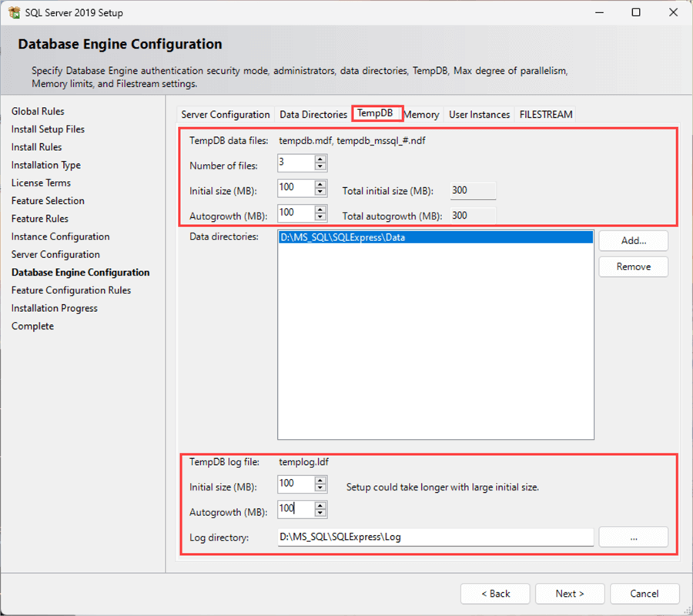Click Remove to delete data directory
This screenshot has height=616, width=693.
tap(634, 267)
